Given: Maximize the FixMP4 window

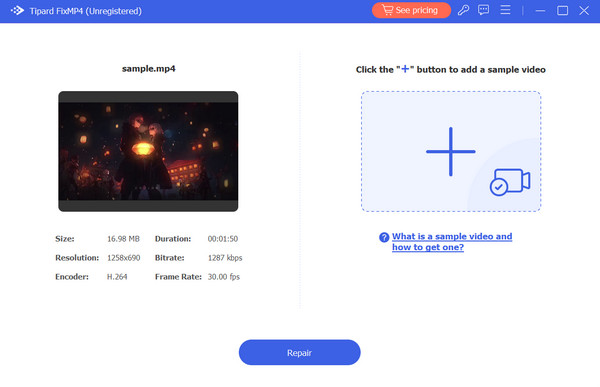Looking at the screenshot, I should pos(562,10).
